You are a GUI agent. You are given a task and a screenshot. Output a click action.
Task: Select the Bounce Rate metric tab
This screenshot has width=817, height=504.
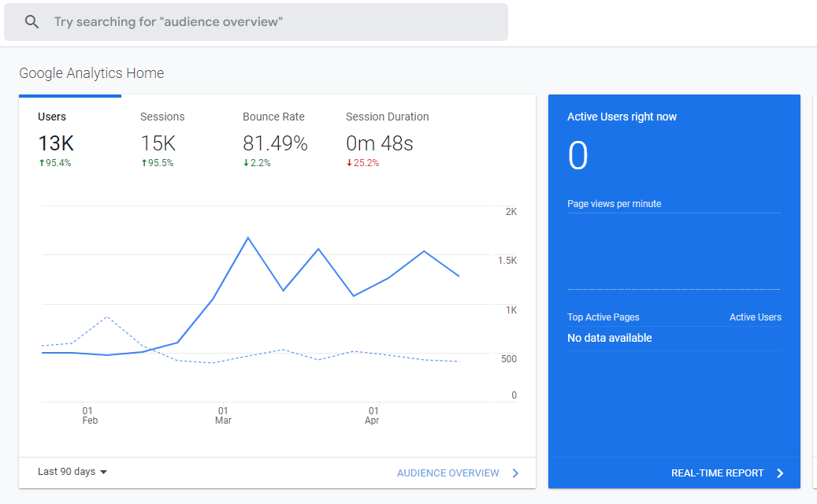click(275, 139)
